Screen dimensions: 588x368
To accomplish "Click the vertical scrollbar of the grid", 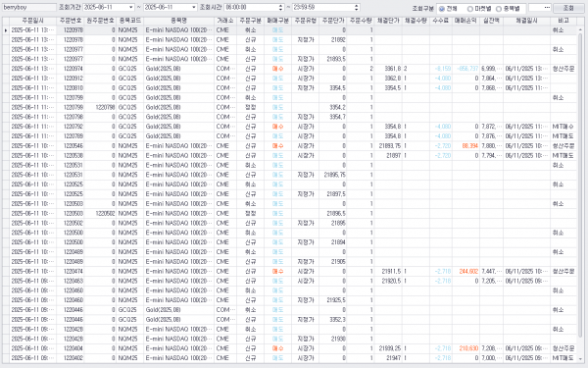I will click(x=580, y=187).
